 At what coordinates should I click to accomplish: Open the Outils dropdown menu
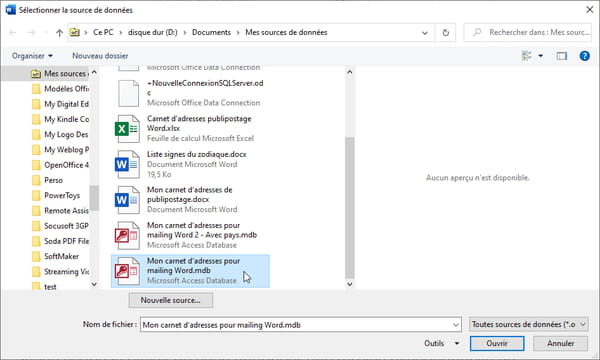(x=442, y=344)
